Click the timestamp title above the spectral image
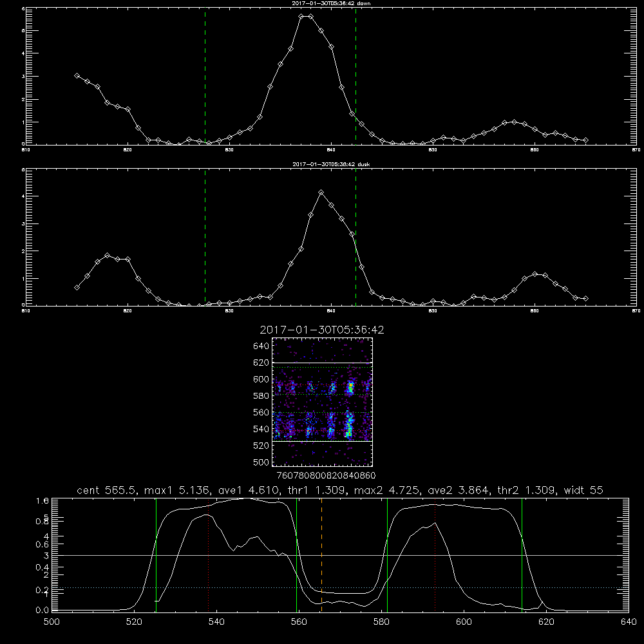 (x=322, y=330)
